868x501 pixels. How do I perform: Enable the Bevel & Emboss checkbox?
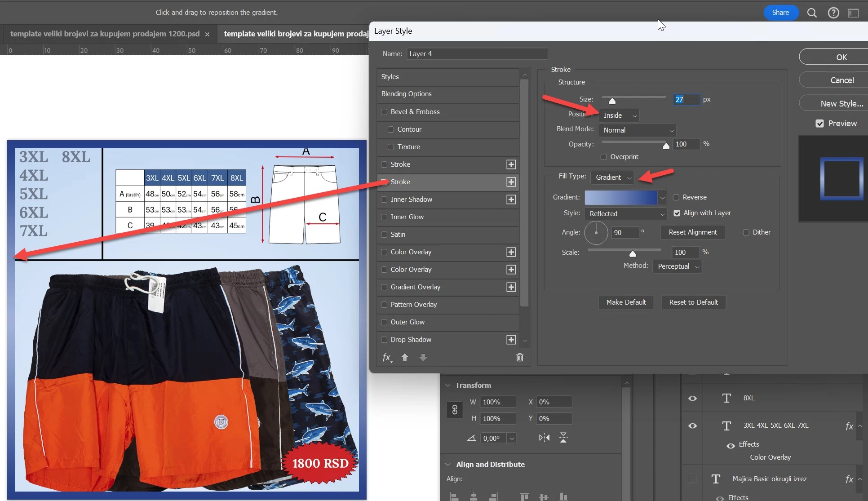[384, 112]
